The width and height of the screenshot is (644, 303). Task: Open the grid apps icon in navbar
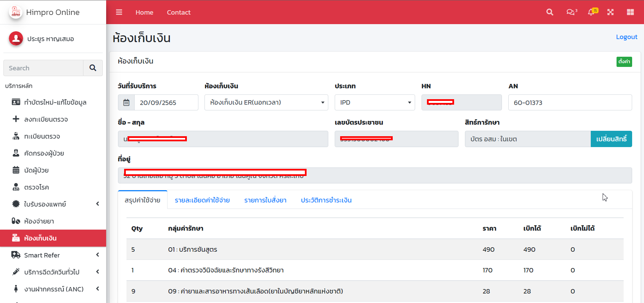click(x=630, y=12)
